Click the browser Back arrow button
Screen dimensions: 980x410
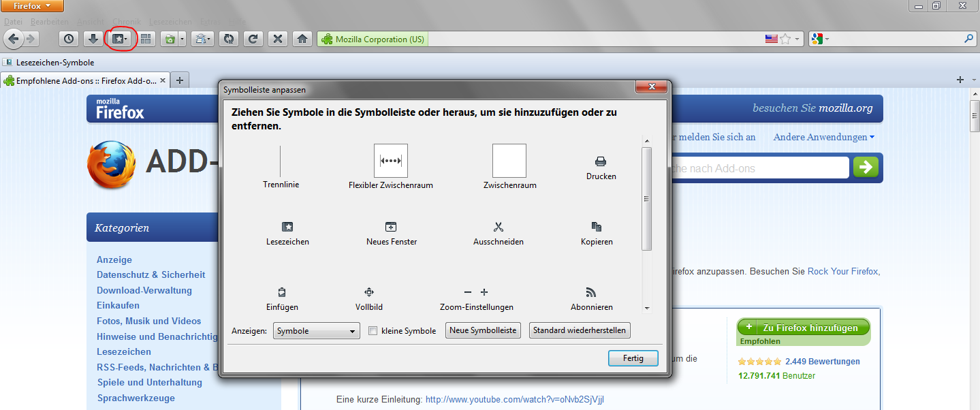click(14, 39)
